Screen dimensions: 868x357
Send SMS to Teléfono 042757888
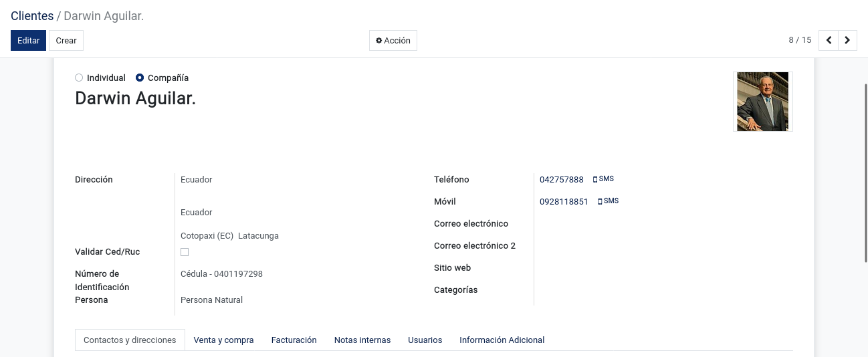[603, 179]
